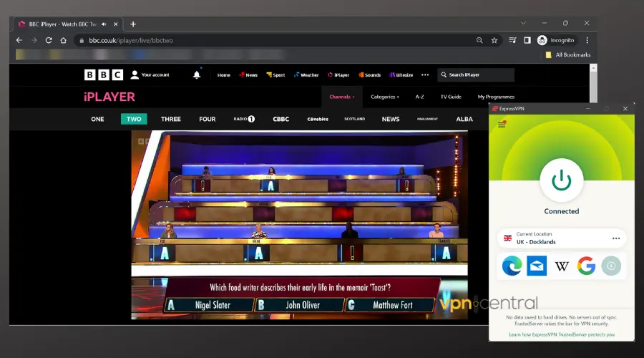Open the TV Guide

pos(451,97)
